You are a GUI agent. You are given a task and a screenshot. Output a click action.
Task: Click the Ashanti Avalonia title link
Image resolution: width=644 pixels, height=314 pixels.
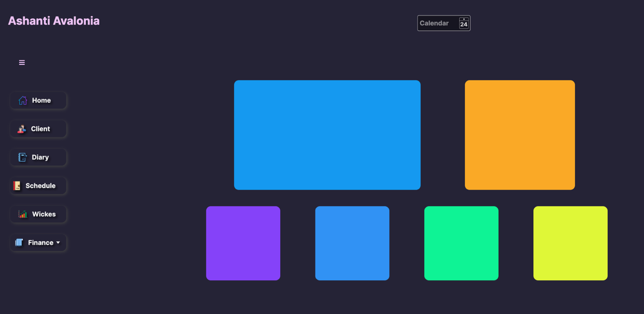54,21
